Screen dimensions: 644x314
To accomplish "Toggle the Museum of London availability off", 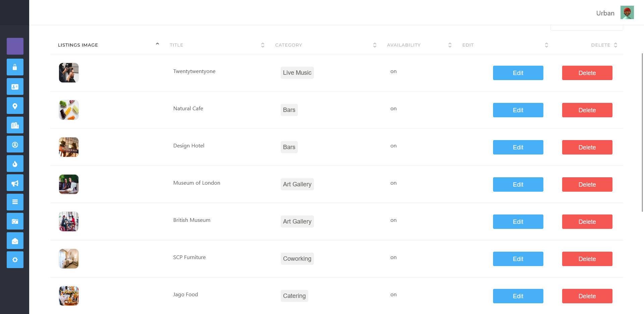I will click(393, 183).
